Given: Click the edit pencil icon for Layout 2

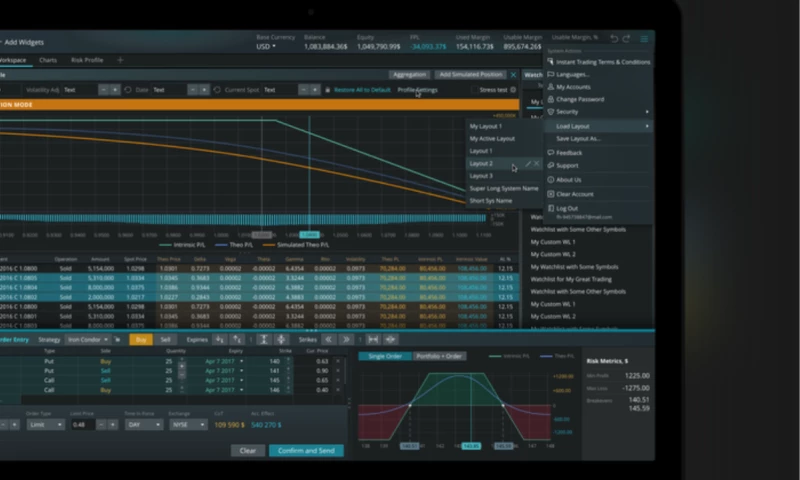Looking at the screenshot, I should 528,163.
